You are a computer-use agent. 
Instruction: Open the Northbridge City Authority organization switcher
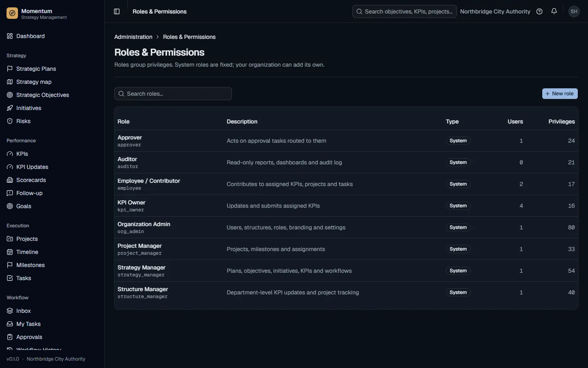(495, 11)
